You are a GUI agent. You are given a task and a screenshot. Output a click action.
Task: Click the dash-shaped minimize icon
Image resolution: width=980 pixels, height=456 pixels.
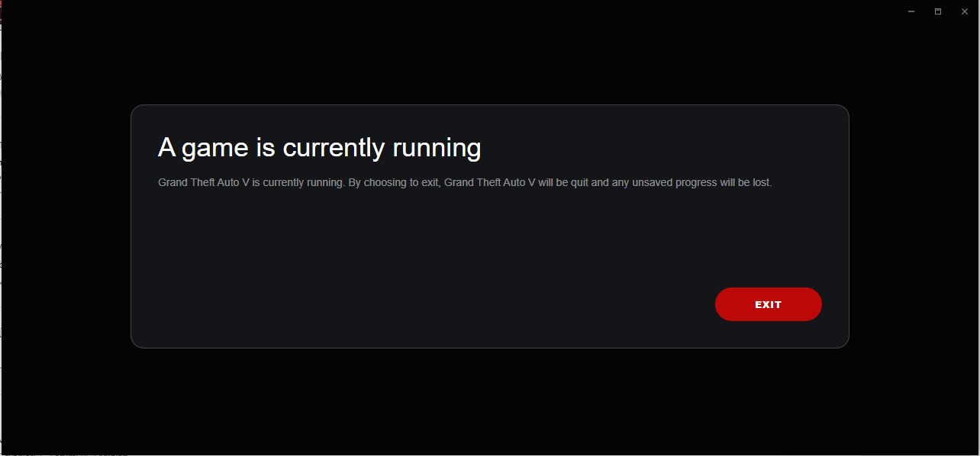[x=911, y=11]
